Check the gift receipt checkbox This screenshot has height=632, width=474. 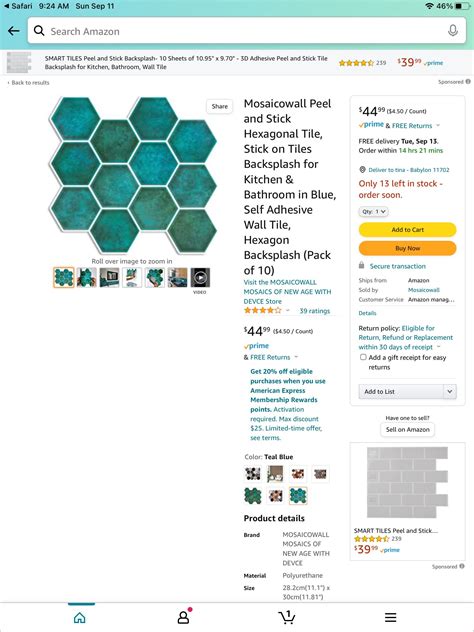[363, 357]
